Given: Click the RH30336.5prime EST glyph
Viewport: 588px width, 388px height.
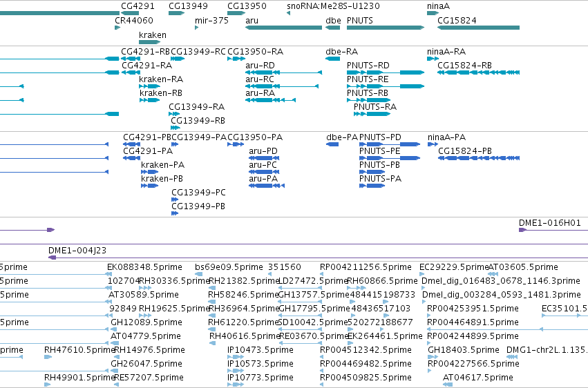Looking at the screenshot, I should tap(145, 288).
